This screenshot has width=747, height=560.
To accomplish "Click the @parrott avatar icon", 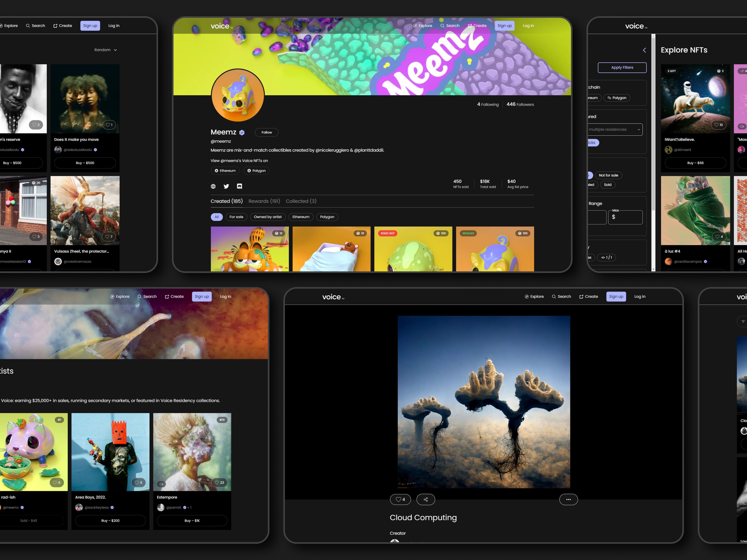I will tap(161, 507).
